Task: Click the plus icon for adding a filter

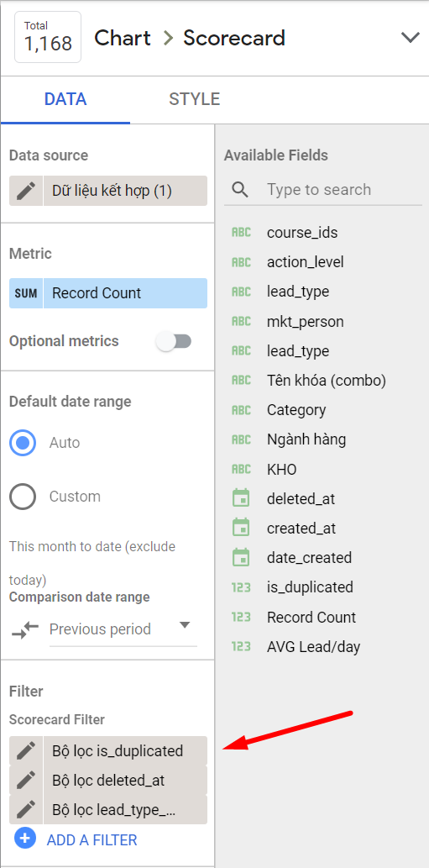Action: click(25, 839)
